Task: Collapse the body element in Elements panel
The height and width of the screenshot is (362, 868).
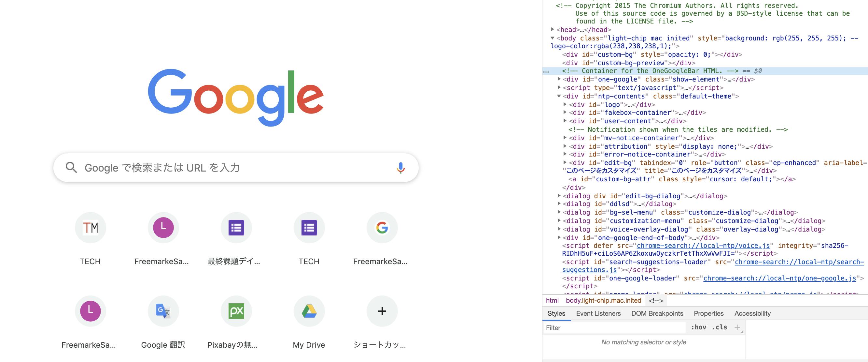Action: pyautogui.click(x=553, y=38)
